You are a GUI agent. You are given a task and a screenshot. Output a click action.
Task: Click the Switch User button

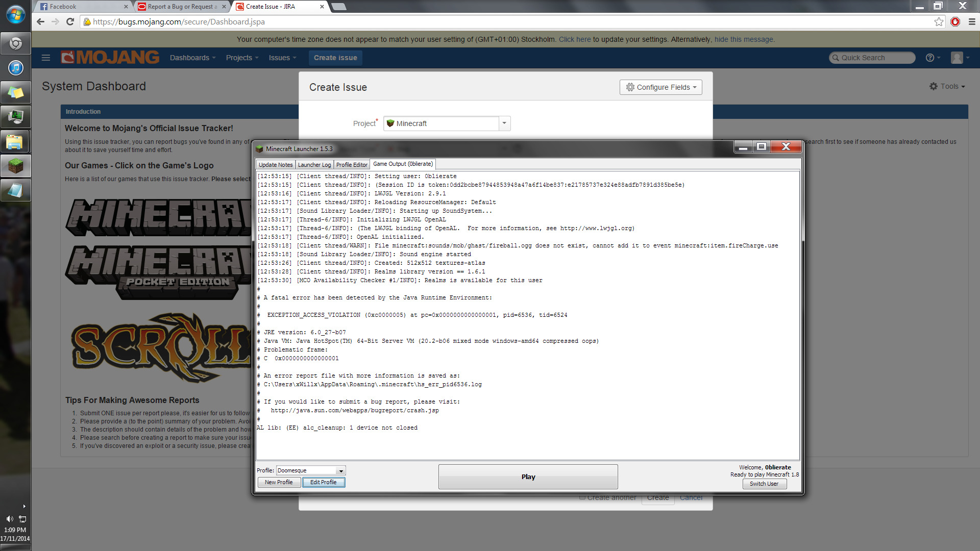(x=764, y=484)
